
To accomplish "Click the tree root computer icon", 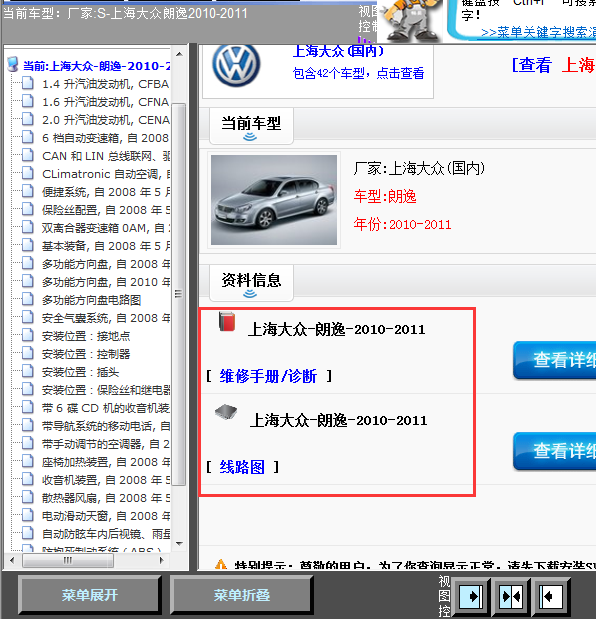I will [x=13, y=64].
